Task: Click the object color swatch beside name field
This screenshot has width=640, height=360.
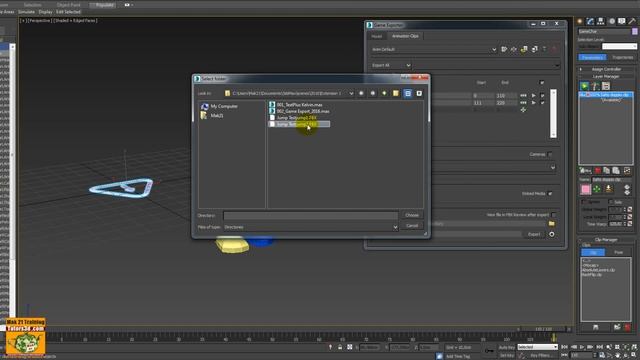Action: tap(634, 31)
